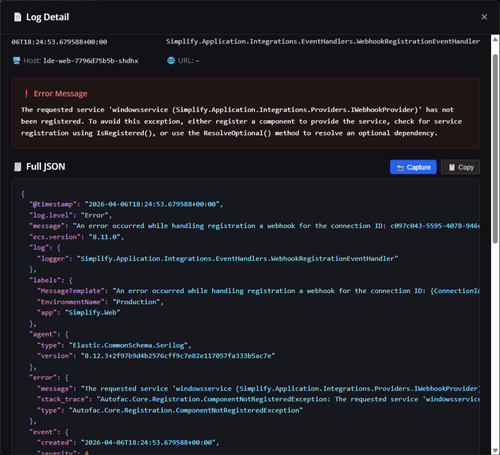Click the "app": "Simplify.Web" line
500x455 pixels.
(x=79, y=313)
